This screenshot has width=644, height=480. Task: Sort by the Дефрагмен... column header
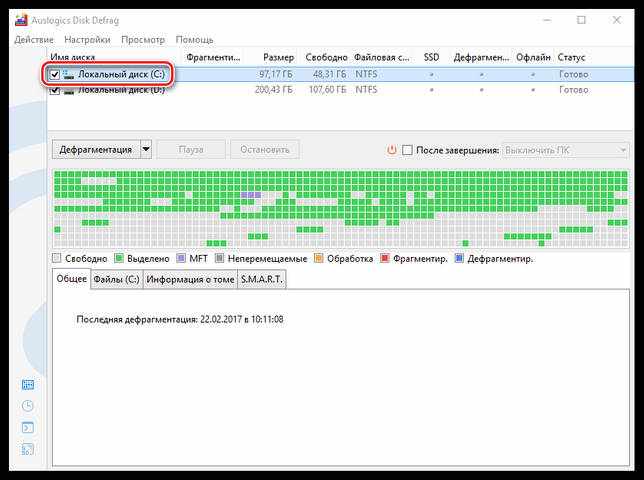pos(481,57)
